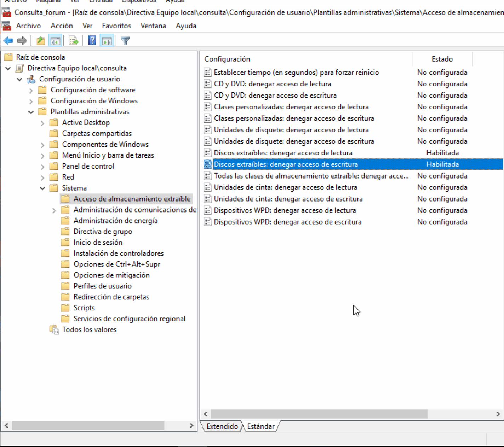Select Unidades de cinta: denegar acceso de escritura
Viewport: 504px width, 447px height.
point(288,199)
